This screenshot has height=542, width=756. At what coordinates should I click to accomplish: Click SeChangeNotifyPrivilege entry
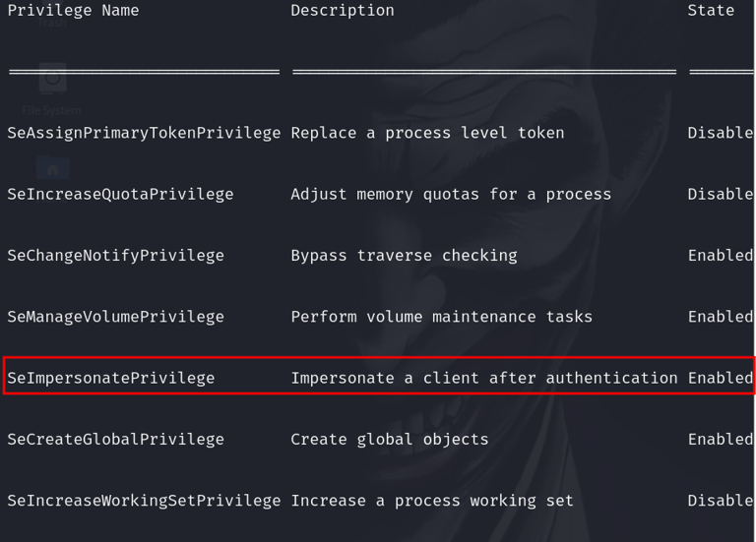[x=116, y=256]
